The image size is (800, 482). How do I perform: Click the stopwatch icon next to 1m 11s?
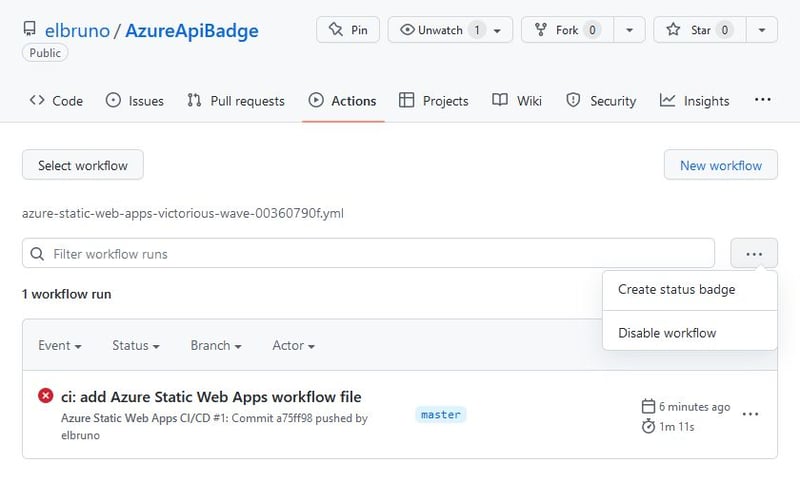tap(648, 426)
